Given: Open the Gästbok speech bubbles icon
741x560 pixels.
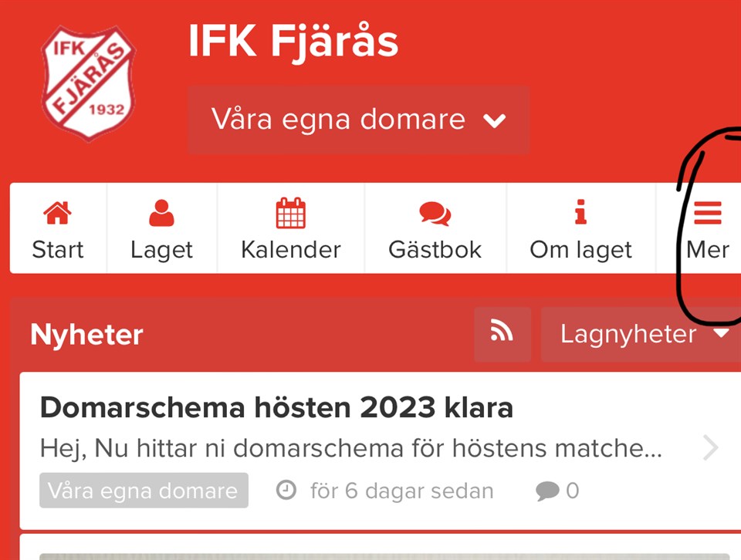Looking at the screenshot, I should [x=435, y=214].
